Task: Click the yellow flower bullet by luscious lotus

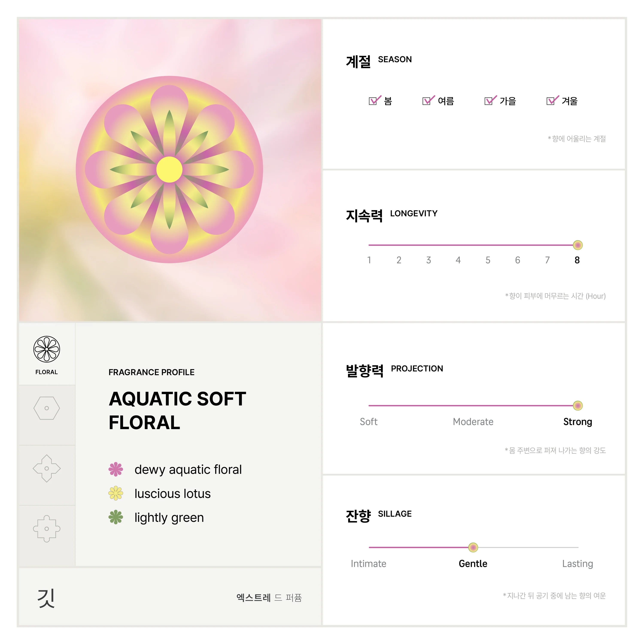Action: pyautogui.click(x=116, y=493)
